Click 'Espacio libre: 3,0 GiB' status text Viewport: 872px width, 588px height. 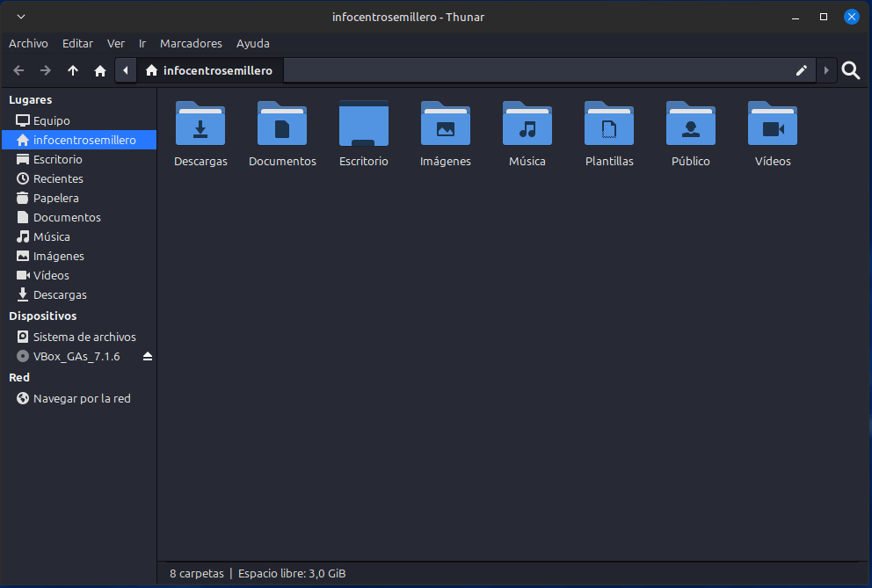(292, 574)
